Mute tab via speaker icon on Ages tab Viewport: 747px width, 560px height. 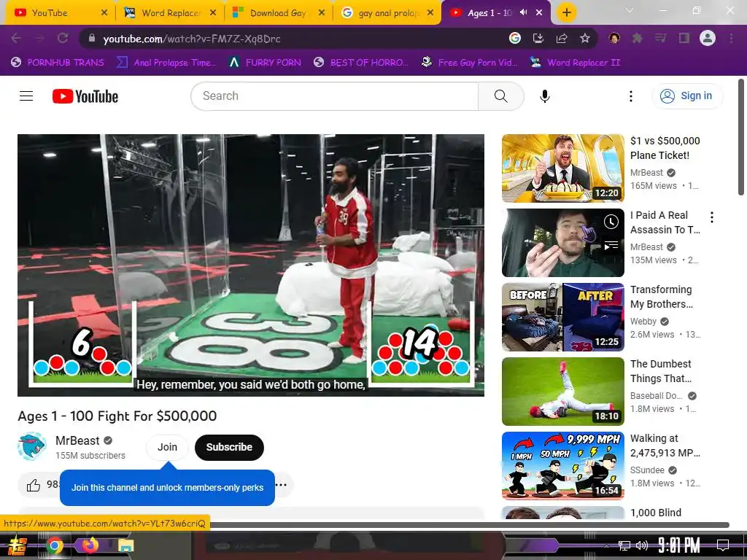pos(524,12)
